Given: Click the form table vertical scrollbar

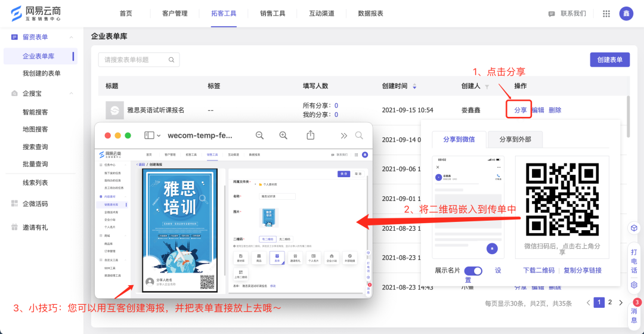Looking at the screenshot, I should coord(628,117).
